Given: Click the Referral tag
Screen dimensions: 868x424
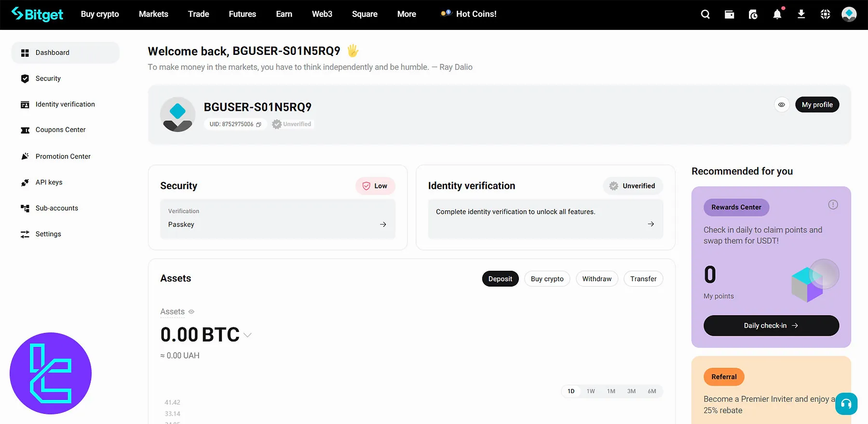Looking at the screenshot, I should 724,377.
